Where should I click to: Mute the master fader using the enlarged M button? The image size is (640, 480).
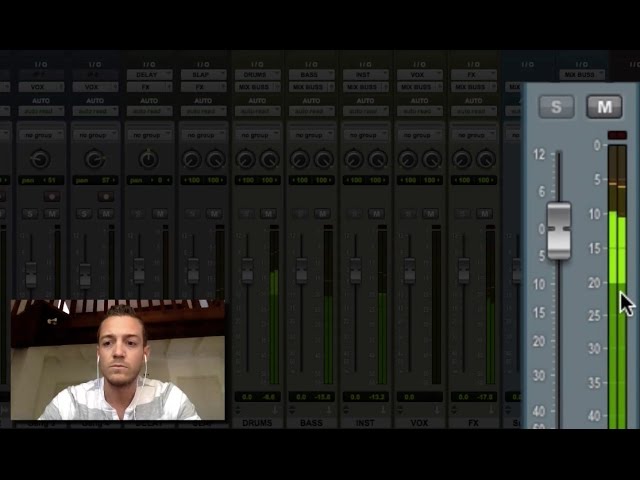pos(604,107)
